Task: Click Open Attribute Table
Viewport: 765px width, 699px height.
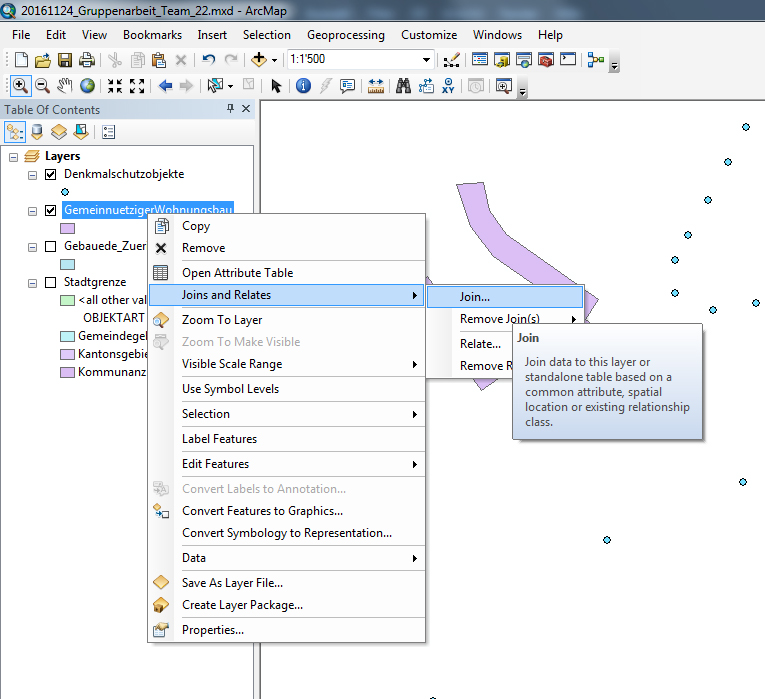Action: click(x=237, y=273)
